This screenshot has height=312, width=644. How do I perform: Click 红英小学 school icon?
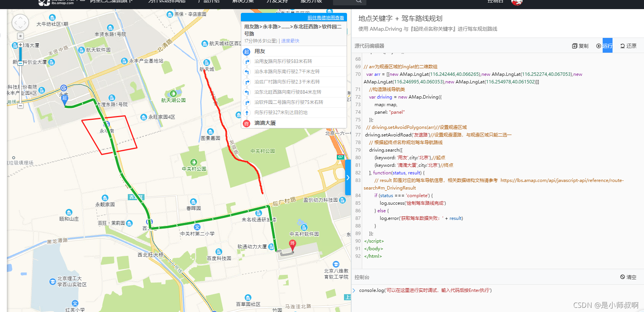(75, 303)
